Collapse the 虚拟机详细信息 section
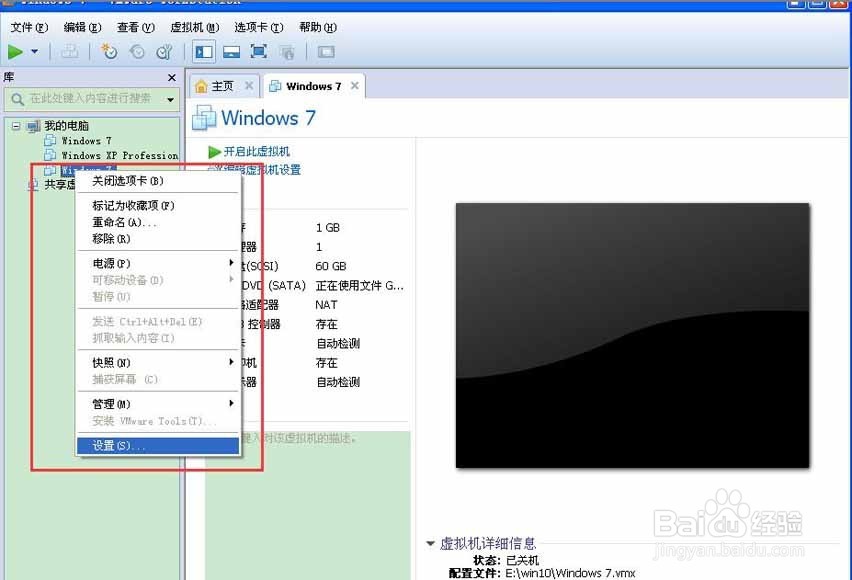The image size is (852, 580). point(431,543)
